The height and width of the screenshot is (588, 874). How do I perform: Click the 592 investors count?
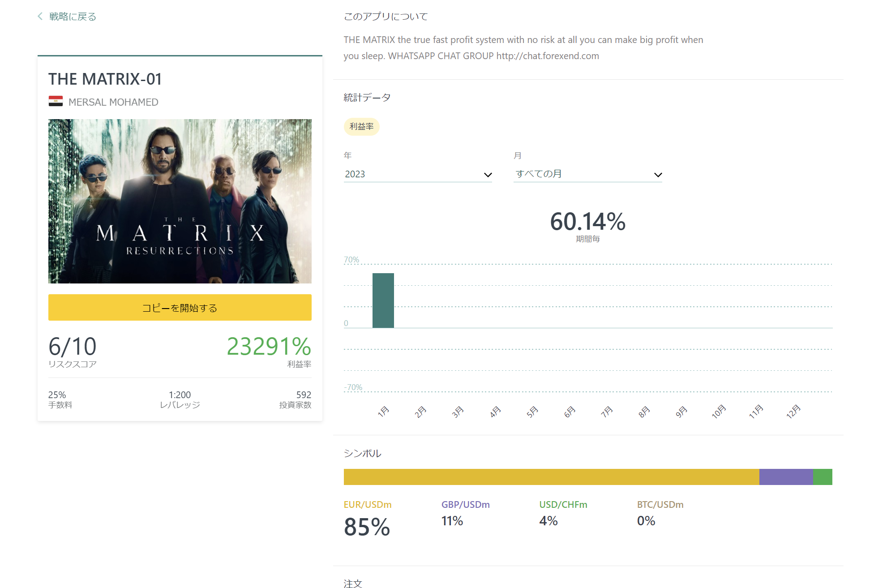(x=304, y=395)
